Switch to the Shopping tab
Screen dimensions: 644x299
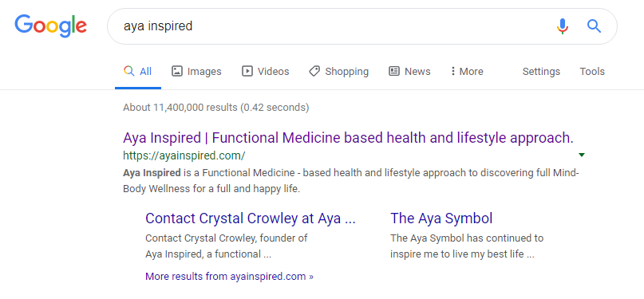click(x=339, y=72)
